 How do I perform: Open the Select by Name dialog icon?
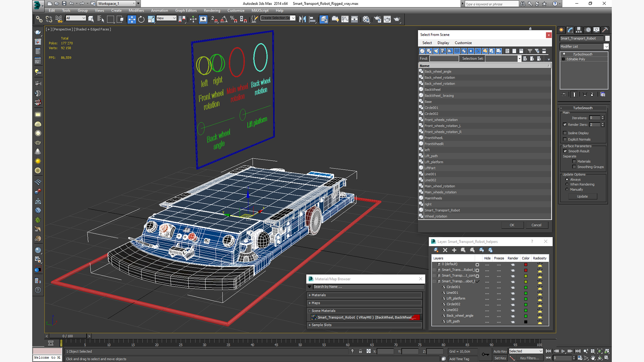click(x=100, y=19)
